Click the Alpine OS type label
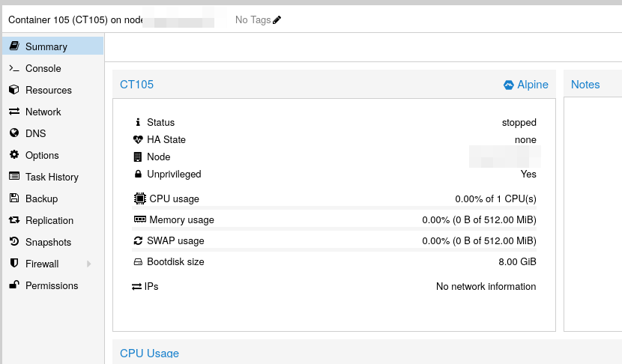622x364 pixels. [532, 85]
